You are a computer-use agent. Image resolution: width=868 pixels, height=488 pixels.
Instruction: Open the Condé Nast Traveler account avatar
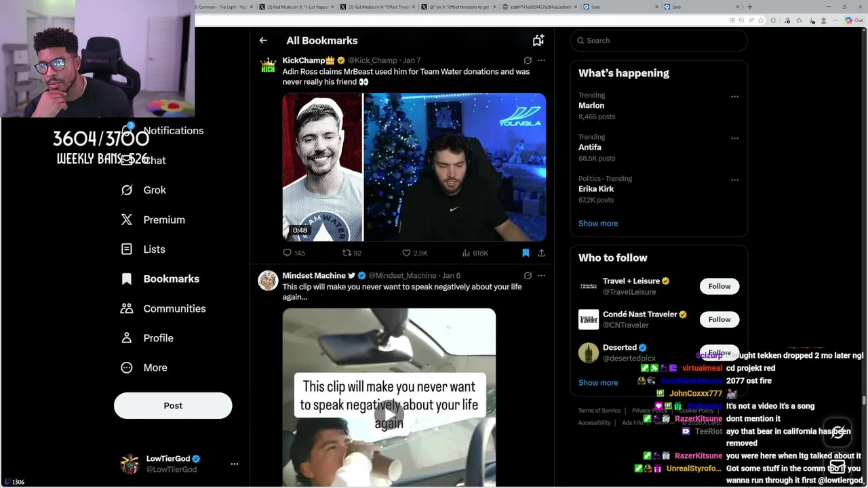tap(589, 319)
